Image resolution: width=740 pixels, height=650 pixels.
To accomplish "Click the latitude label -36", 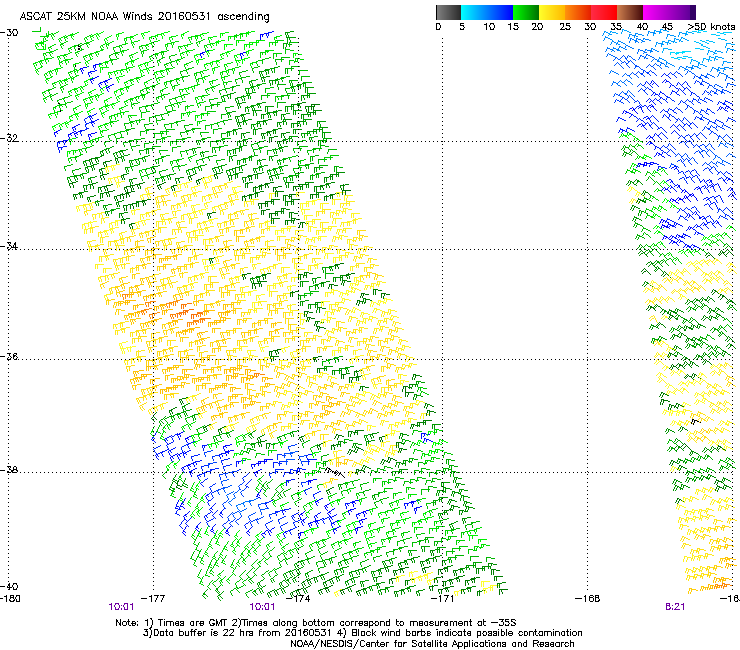I will pyautogui.click(x=9, y=356).
